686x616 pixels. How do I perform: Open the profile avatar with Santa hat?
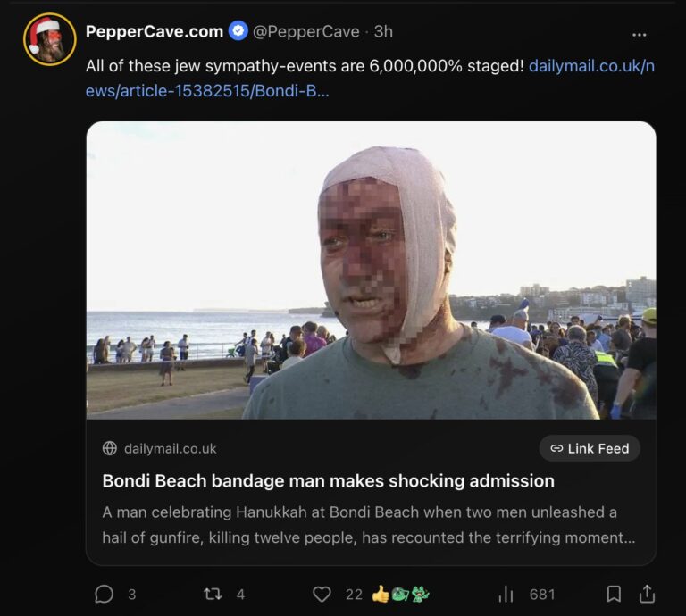pyautogui.click(x=50, y=39)
